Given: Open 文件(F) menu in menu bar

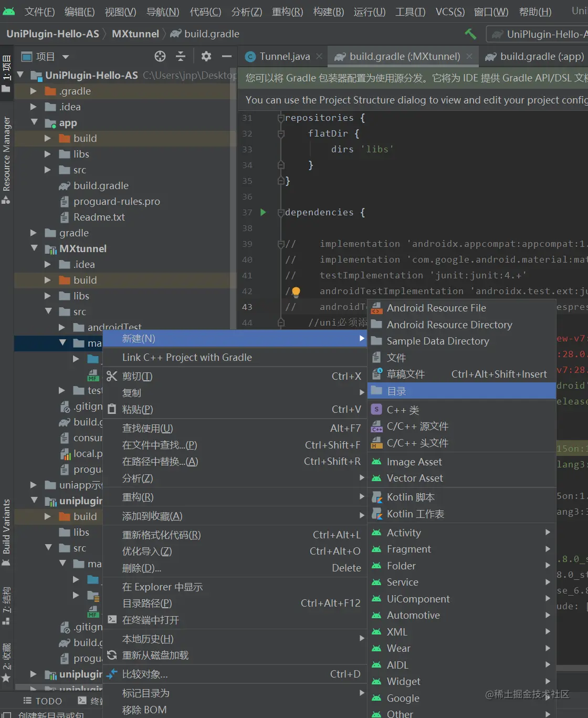Looking at the screenshot, I should (39, 12).
